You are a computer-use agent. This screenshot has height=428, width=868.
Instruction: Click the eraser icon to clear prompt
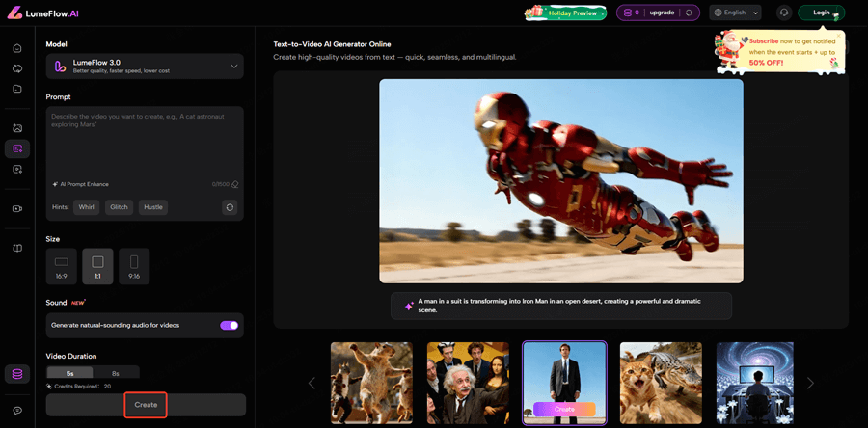[x=234, y=184]
